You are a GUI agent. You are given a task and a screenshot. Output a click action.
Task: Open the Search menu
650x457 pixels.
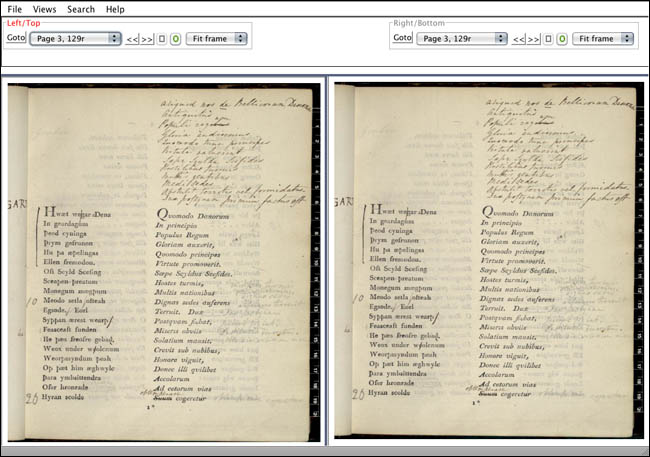point(81,9)
